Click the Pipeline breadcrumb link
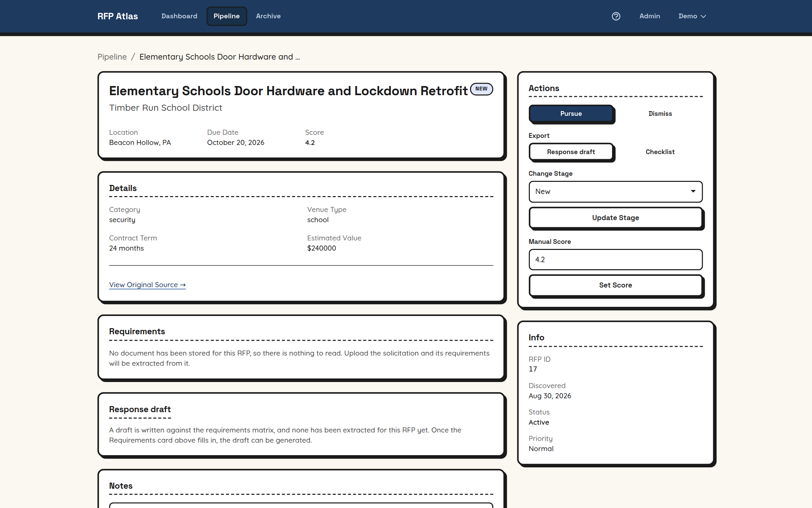Image resolution: width=812 pixels, height=508 pixels. click(112, 57)
